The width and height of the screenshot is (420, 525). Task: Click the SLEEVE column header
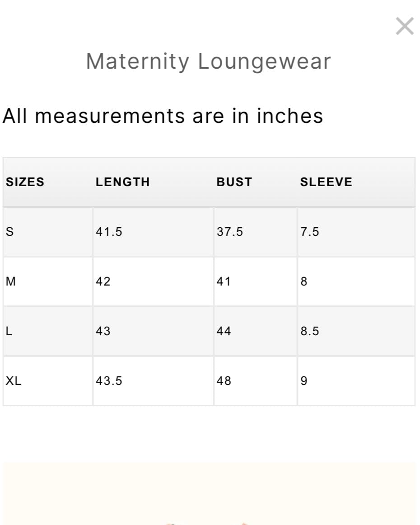pyautogui.click(x=326, y=182)
